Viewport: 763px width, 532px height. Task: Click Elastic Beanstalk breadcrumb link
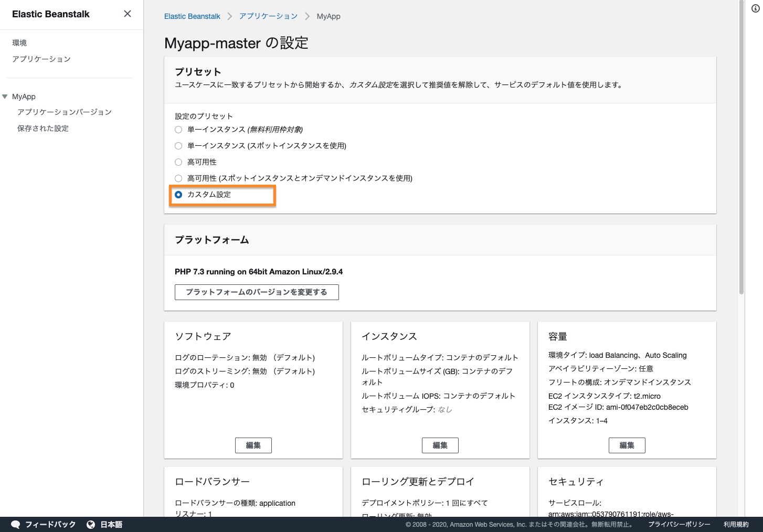(x=192, y=16)
